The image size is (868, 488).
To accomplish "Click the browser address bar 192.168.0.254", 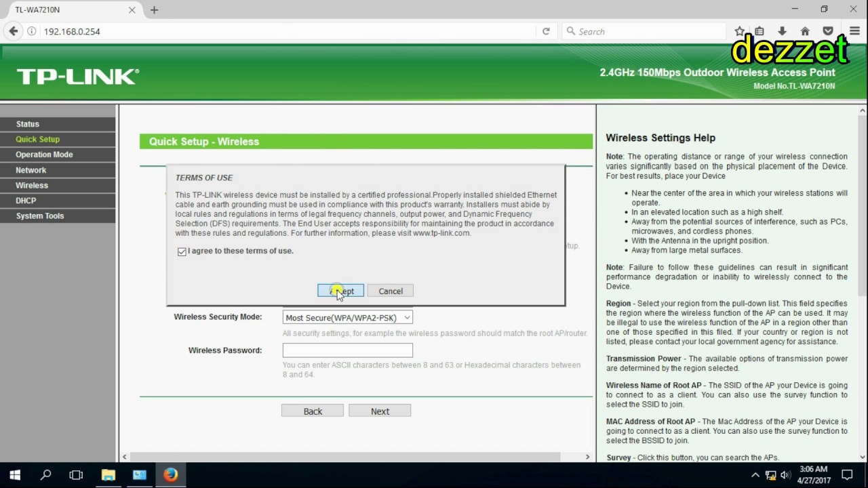I will pyautogui.click(x=288, y=31).
